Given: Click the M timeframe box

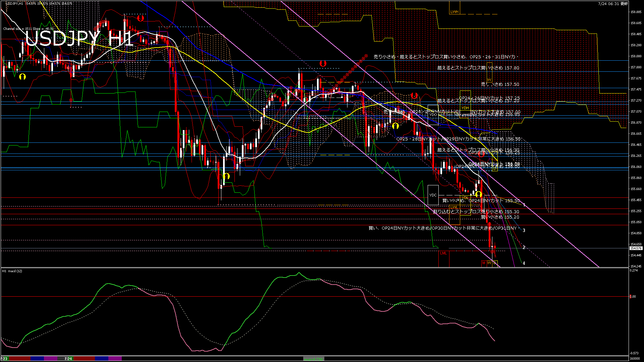Looking at the screenshot, I should tap(484, 263).
